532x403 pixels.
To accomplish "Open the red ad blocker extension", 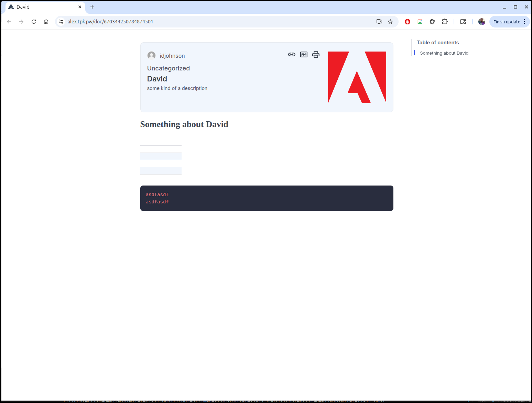I will pyautogui.click(x=408, y=22).
